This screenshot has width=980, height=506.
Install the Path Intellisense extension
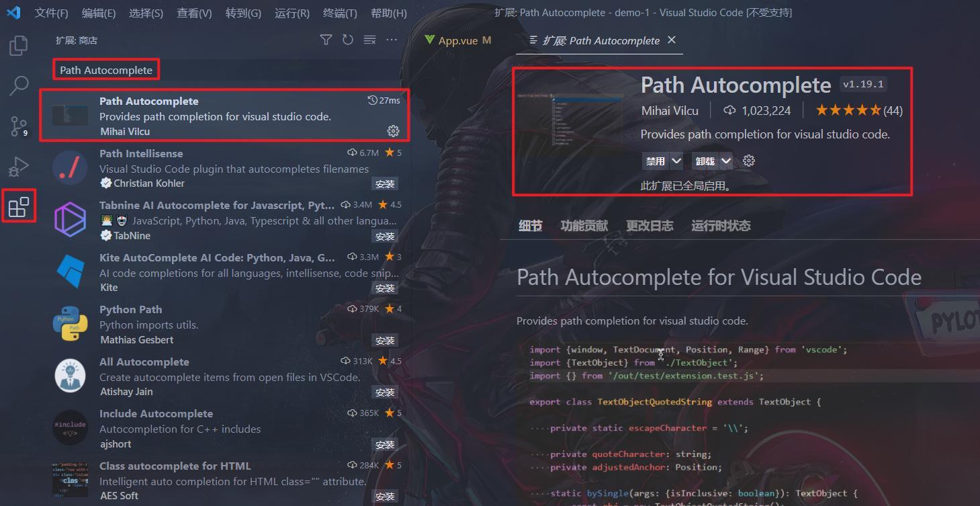[384, 183]
